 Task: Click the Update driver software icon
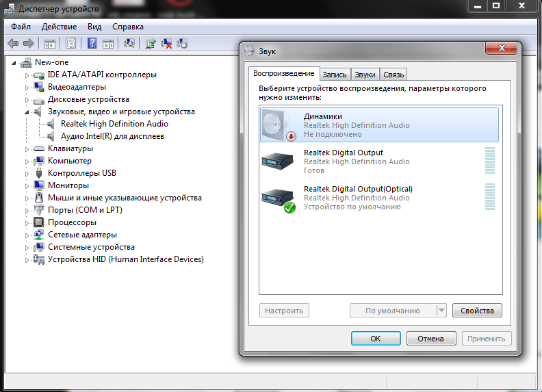151,44
